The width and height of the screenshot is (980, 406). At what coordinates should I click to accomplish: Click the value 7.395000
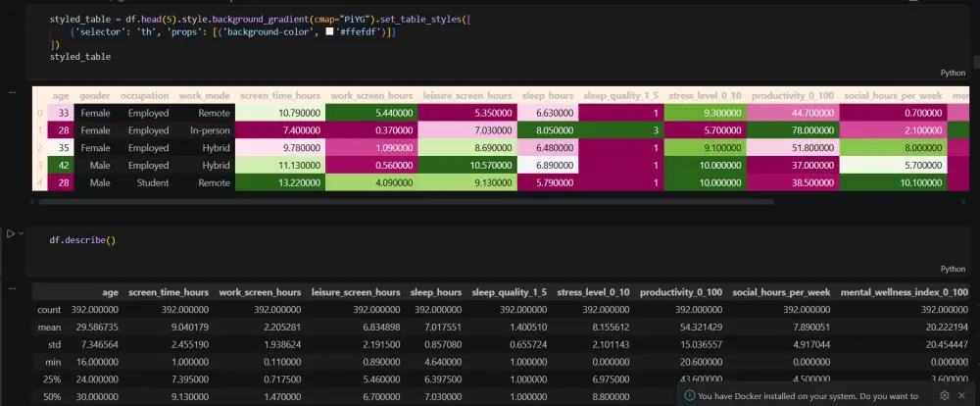(x=189, y=380)
